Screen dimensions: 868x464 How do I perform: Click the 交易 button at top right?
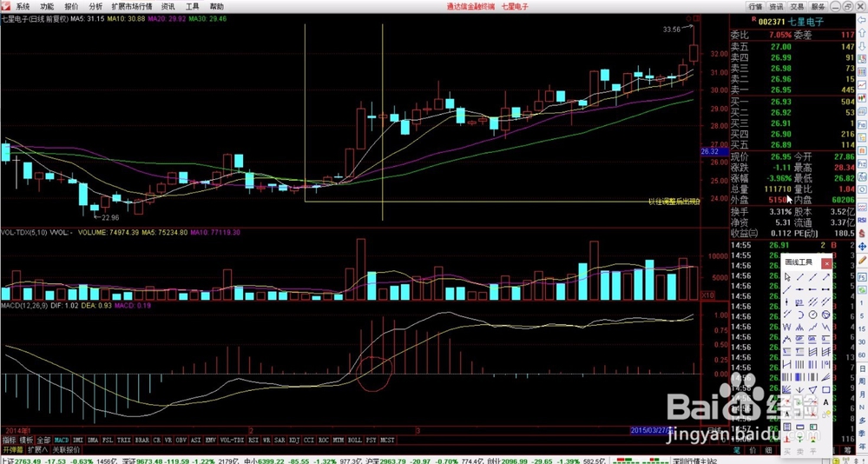click(x=797, y=7)
